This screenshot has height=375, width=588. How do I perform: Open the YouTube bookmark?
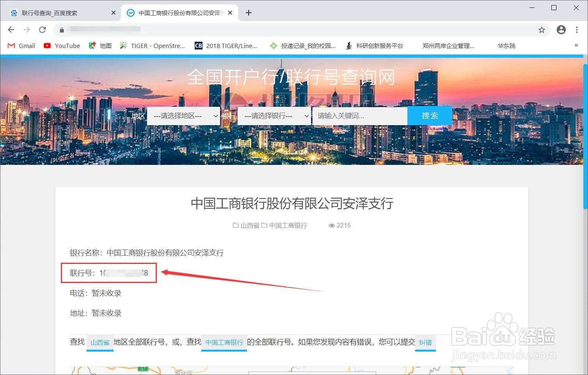click(61, 46)
